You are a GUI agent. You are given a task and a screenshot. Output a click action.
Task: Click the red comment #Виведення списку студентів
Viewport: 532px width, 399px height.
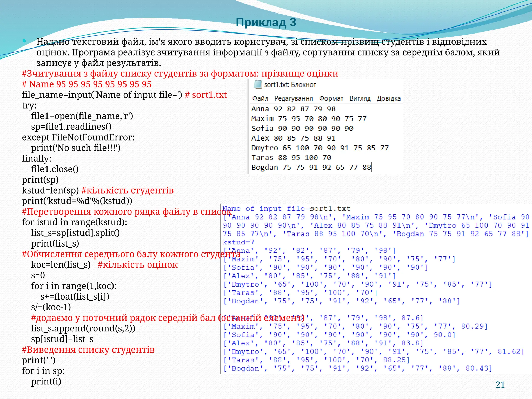(x=88, y=350)
